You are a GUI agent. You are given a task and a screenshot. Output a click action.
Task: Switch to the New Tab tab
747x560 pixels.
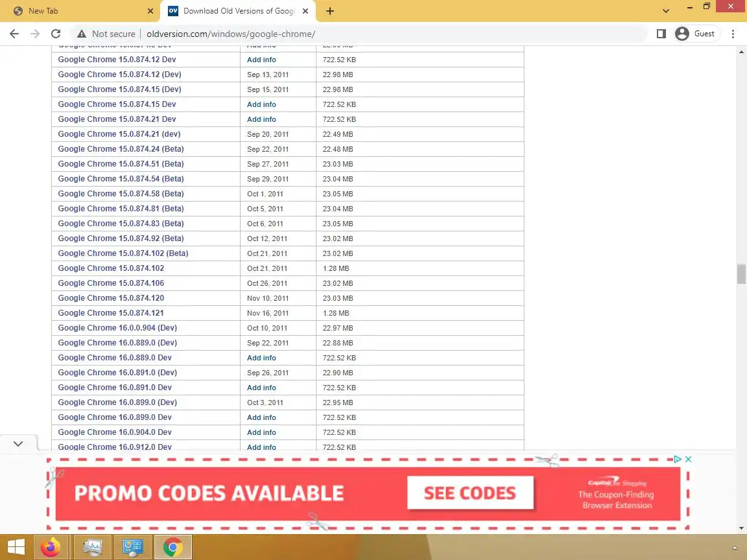pyautogui.click(x=80, y=11)
